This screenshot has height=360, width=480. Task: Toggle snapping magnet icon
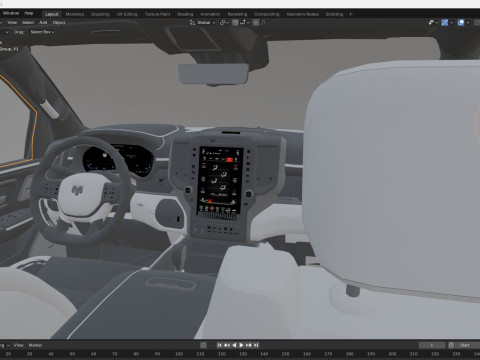pyautogui.click(x=235, y=23)
